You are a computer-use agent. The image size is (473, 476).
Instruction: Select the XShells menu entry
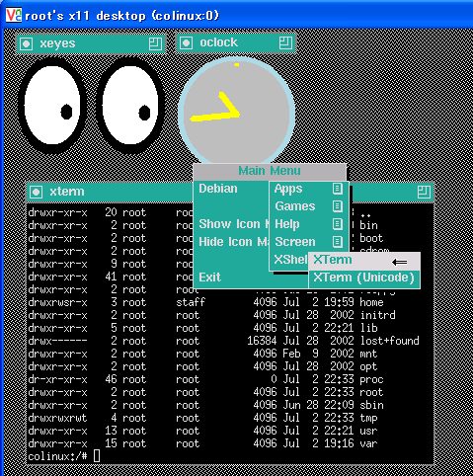click(289, 260)
